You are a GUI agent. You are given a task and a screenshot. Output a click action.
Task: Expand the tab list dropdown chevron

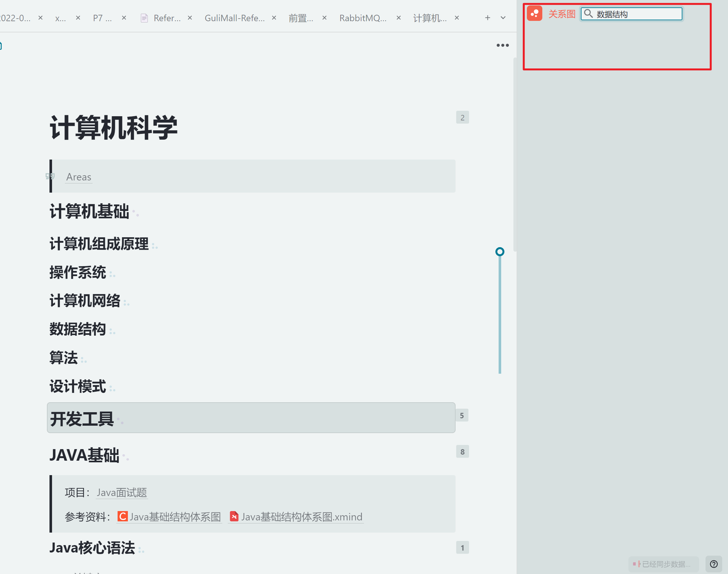tap(503, 18)
